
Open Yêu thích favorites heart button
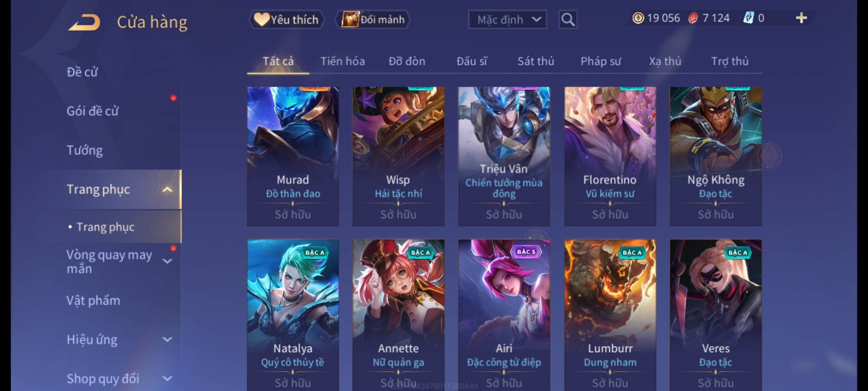click(286, 20)
